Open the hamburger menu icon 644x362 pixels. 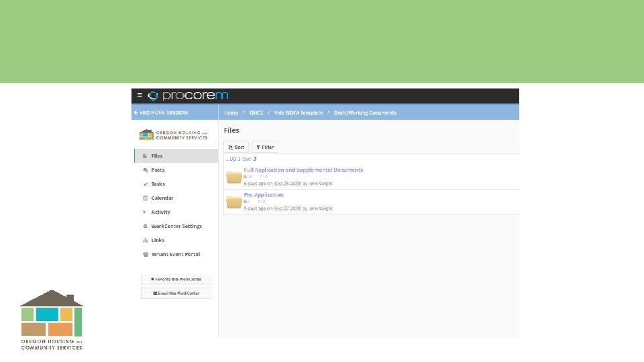(x=140, y=95)
